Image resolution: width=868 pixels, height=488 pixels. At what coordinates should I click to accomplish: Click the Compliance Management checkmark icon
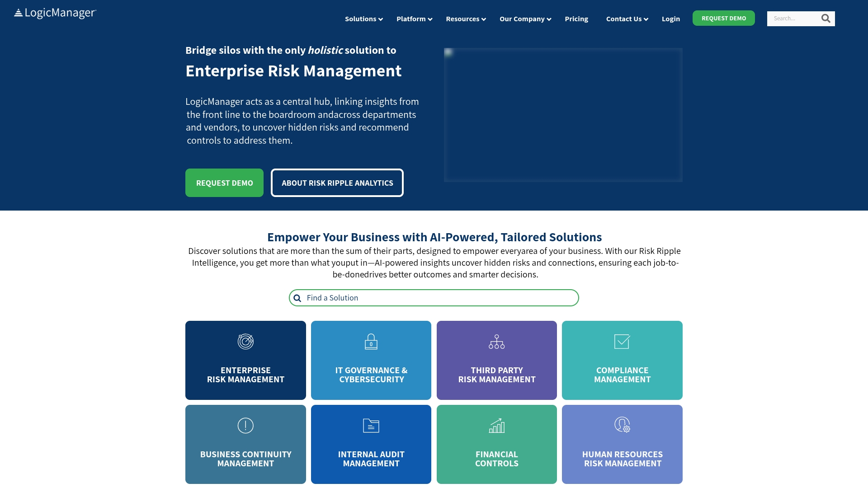click(x=622, y=342)
